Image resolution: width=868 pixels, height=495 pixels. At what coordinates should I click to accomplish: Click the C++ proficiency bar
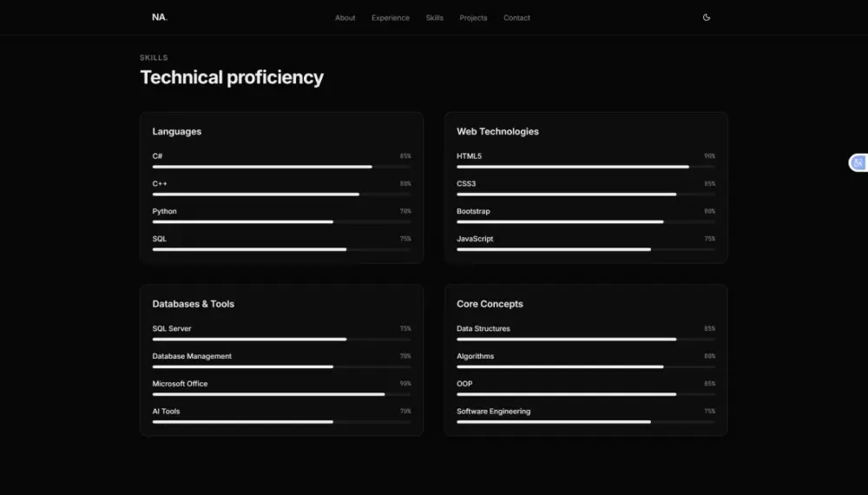(x=282, y=195)
